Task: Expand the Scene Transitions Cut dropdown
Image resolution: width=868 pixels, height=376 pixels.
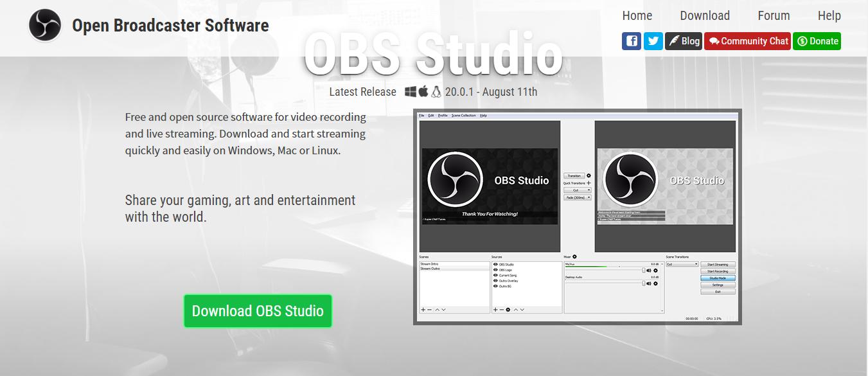Action: tap(682, 264)
